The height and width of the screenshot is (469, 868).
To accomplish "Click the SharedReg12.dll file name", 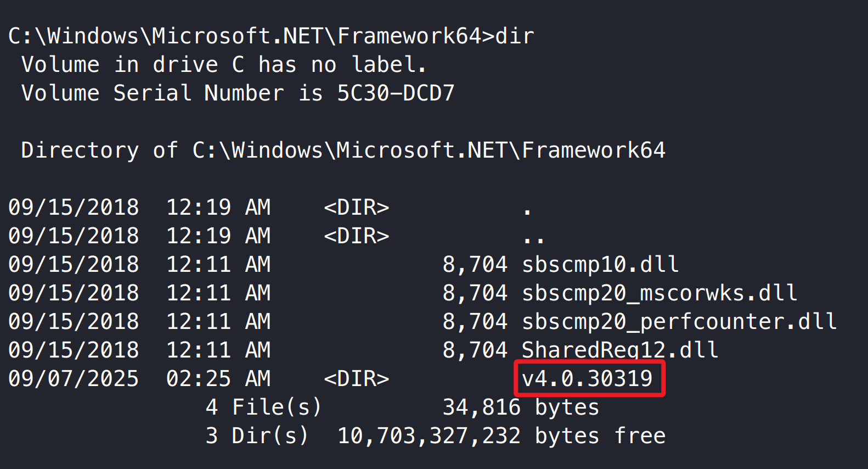I will [619, 350].
